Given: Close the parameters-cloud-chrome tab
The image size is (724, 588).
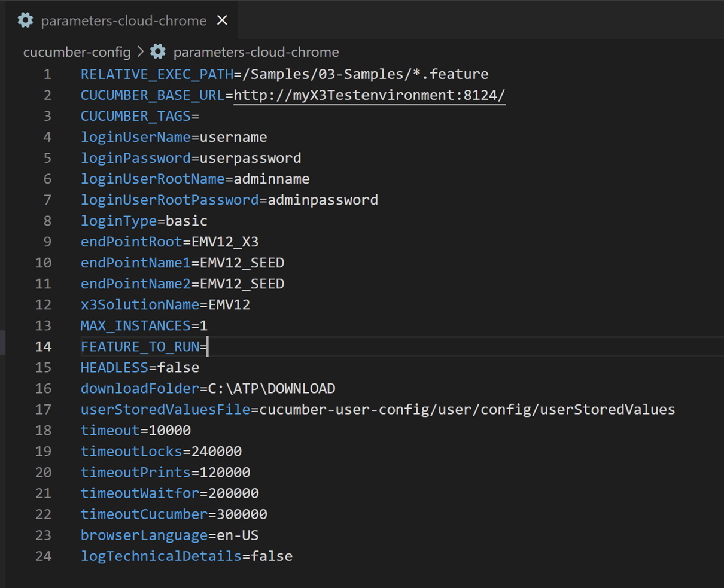Looking at the screenshot, I should pyautogui.click(x=222, y=20).
